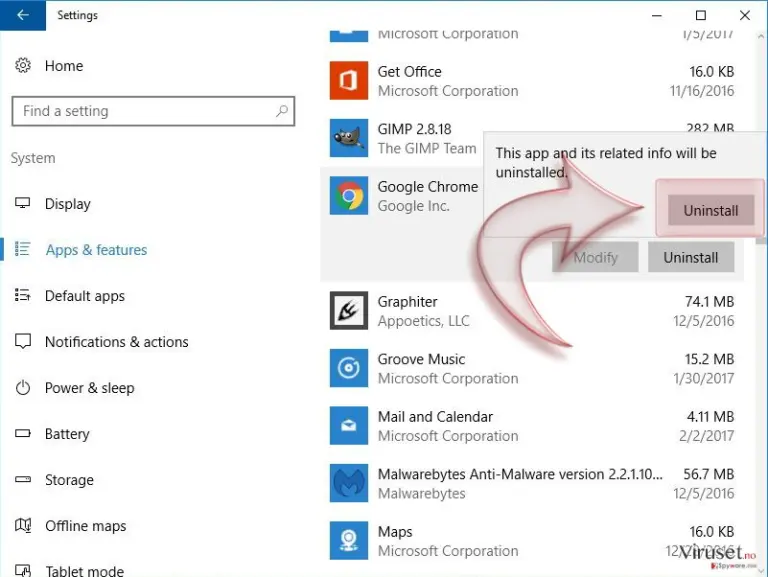Confirm Uninstall in the popup
The image size is (768, 577).
pyautogui.click(x=711, y=211)
